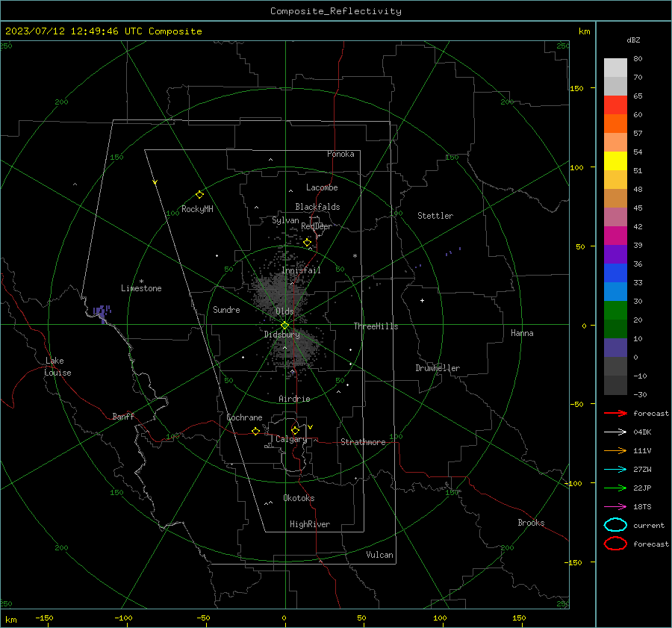Click the Hanna label
Viewport: 672px width, 628px height.
pyautogui.click(x=522, y=333)
